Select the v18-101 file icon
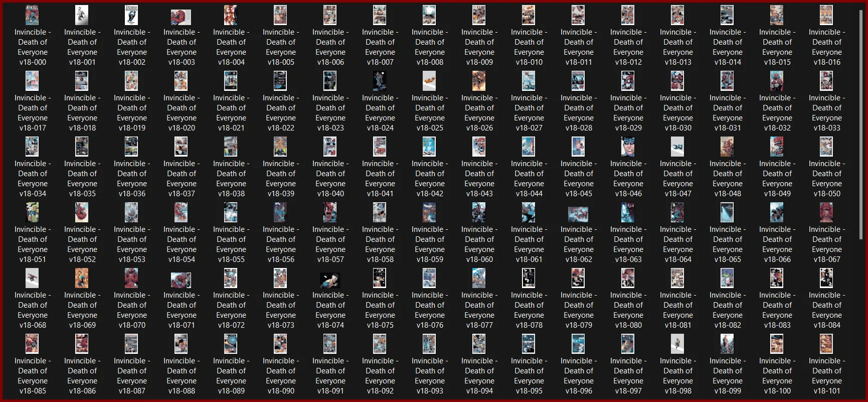Image resolution: width=868 pixels, height=402 pixels. [826, 344]
